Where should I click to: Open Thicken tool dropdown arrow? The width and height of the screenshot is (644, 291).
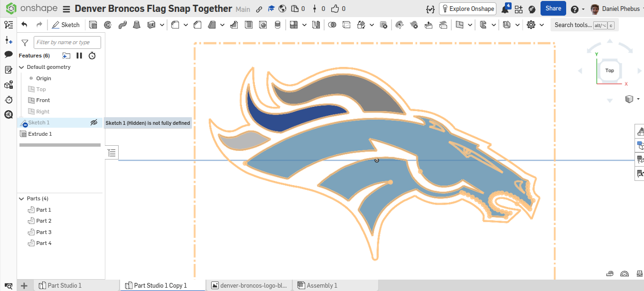point(162,25)
